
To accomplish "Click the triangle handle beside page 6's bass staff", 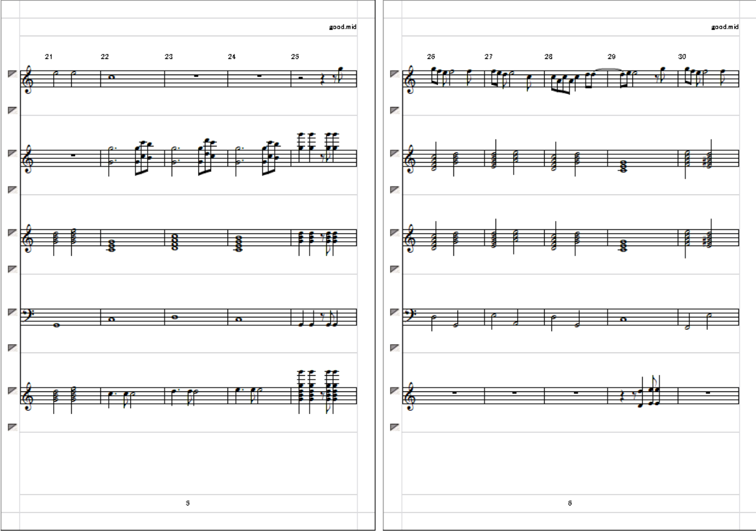I will [x=395, y=312].
